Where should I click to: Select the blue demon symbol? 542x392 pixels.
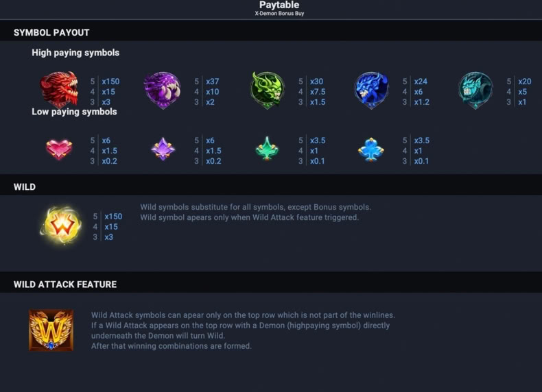tap(372, 90)
